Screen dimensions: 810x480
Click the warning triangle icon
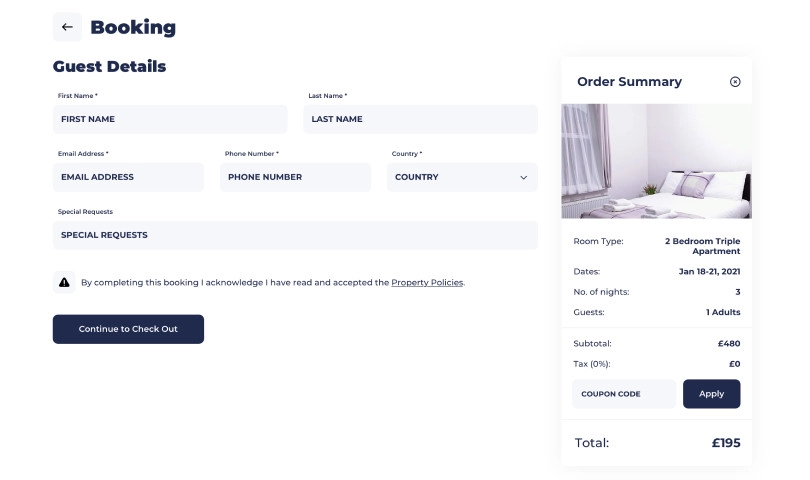pyautogui.click(x=64, y=282)
